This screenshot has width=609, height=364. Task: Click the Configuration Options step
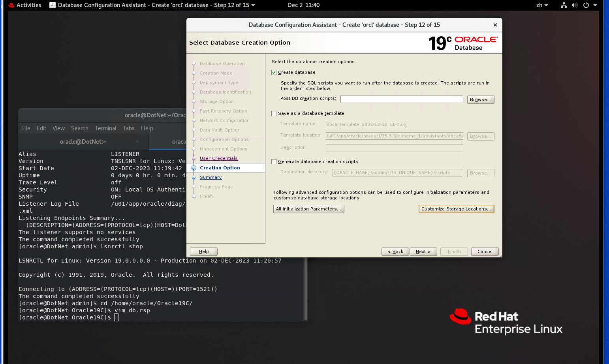[x=224, y=140]
